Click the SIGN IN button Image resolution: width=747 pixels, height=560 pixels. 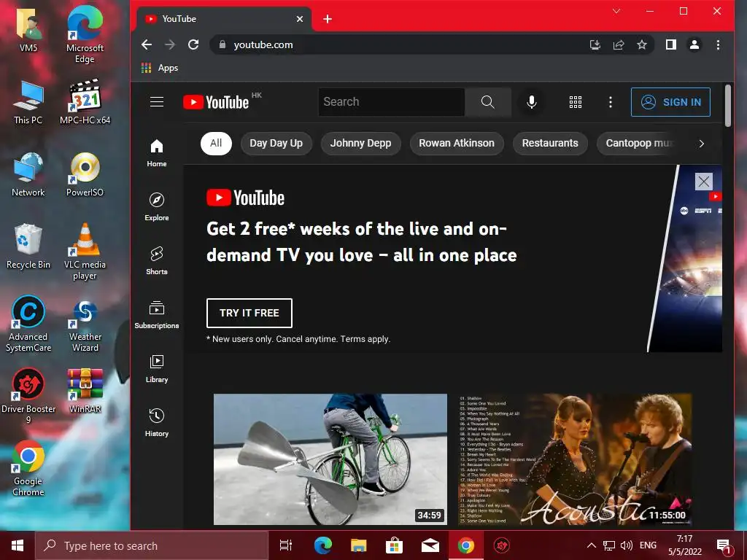click(670, 102)
